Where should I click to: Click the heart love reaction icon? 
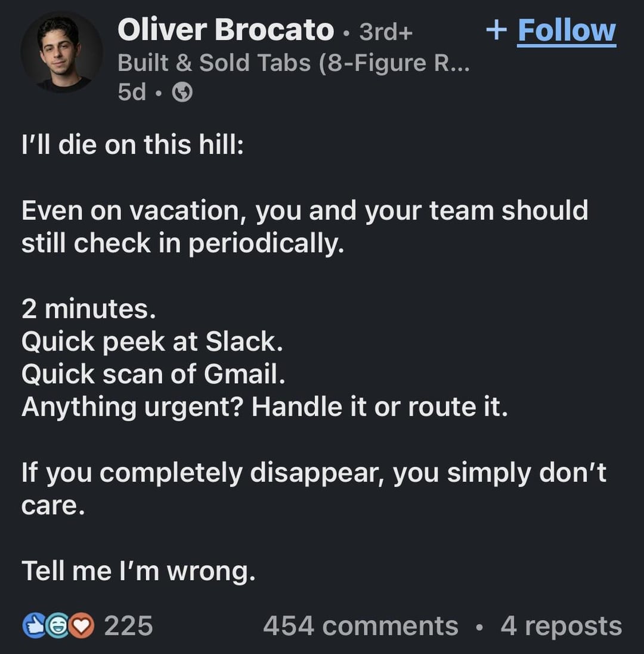click(x=83, y=626)
